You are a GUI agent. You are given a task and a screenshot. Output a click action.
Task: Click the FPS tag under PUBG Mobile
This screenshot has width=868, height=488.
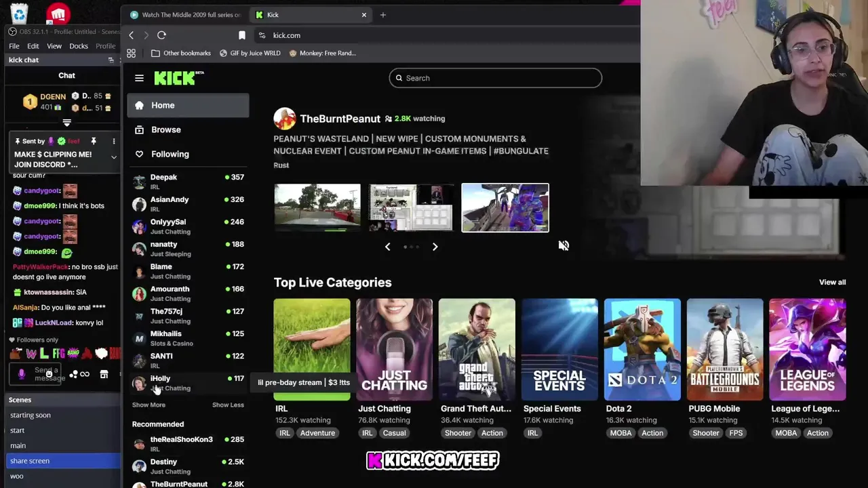[736, 433]
